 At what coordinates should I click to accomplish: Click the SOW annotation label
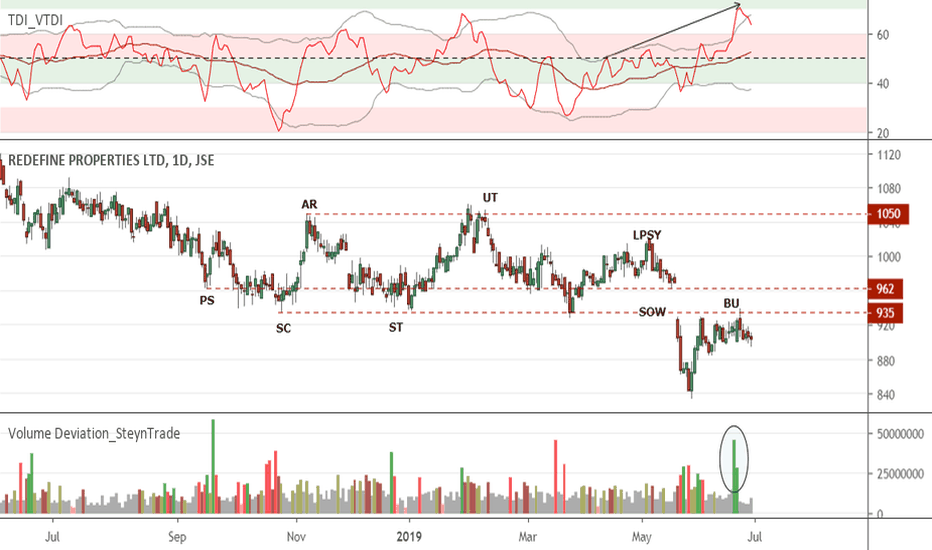[652, 312]
